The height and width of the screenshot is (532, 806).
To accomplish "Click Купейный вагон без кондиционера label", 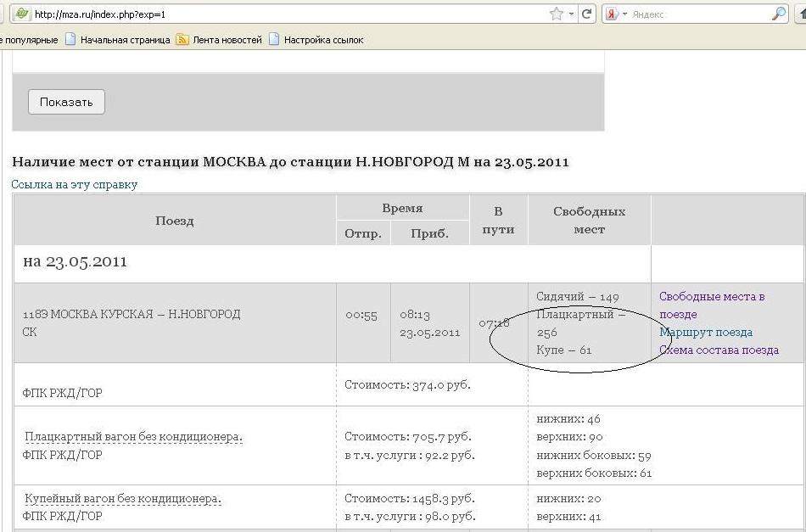I will tap(123, 498).
